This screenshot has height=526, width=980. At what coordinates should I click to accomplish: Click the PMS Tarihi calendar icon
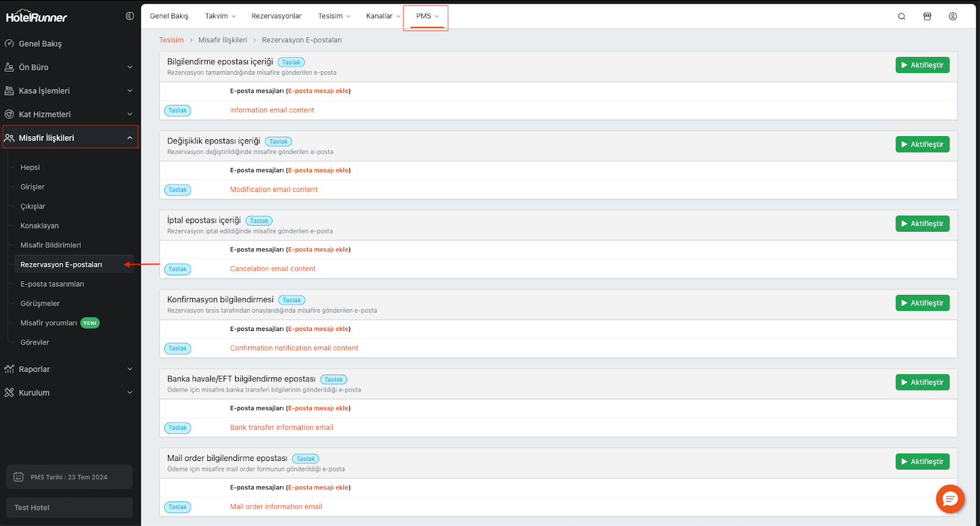pyautogui.click(x=18, y=477)
